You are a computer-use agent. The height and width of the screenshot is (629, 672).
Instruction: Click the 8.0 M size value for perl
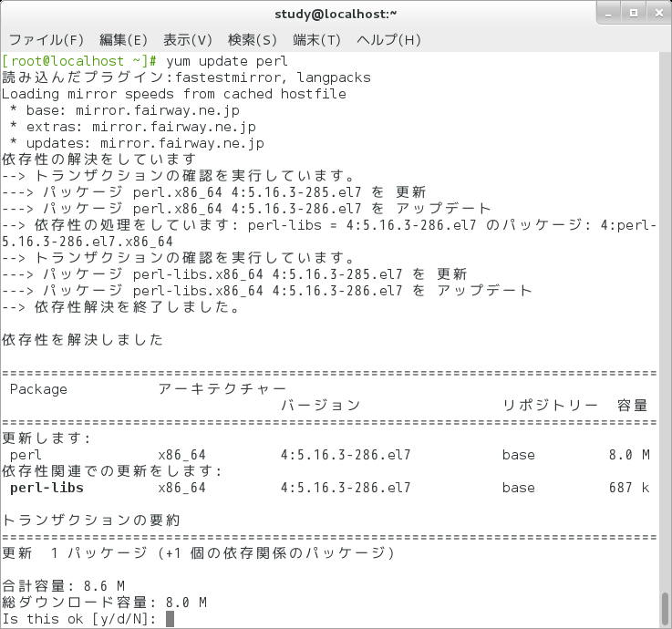(629, 455)
